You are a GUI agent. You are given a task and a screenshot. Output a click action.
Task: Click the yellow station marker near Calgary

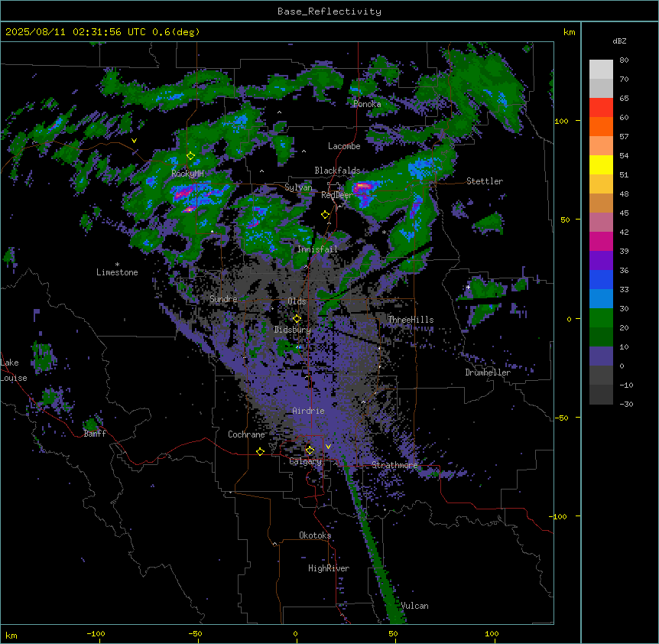point(310,450)
